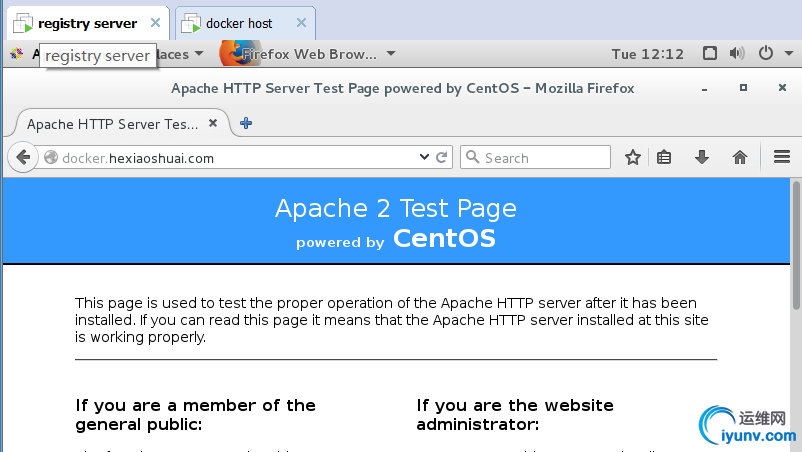Click the 'CentOS' text in banner
The height and width of the screenshot is (452, 802).
coord(444,238)
